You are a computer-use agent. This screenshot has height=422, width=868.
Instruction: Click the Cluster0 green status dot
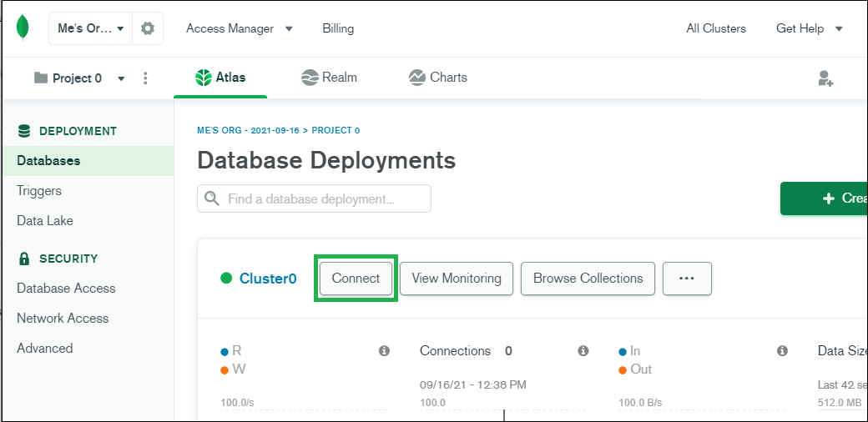click(x=226, y=278)
